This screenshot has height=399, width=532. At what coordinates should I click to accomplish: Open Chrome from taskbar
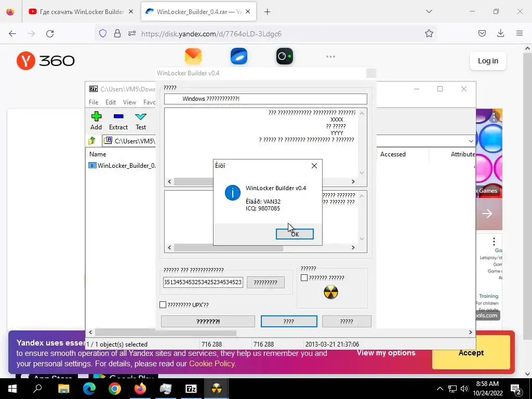pos(115,389)
